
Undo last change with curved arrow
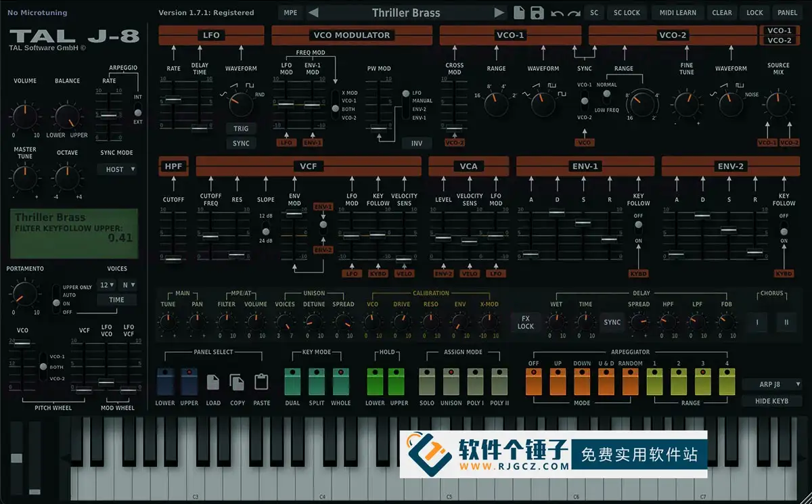pyautogui.click(x=558, y=13)
